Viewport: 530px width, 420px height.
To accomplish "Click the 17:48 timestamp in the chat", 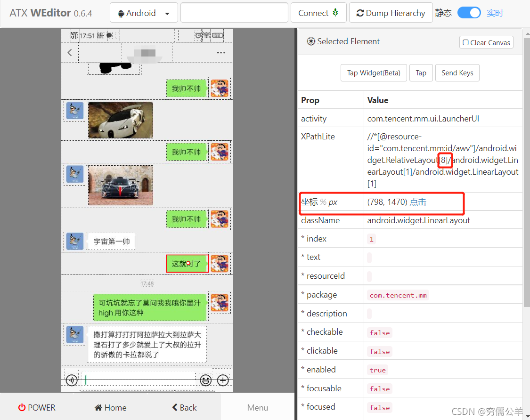I will pyautogui.click(x=147, y=283).
